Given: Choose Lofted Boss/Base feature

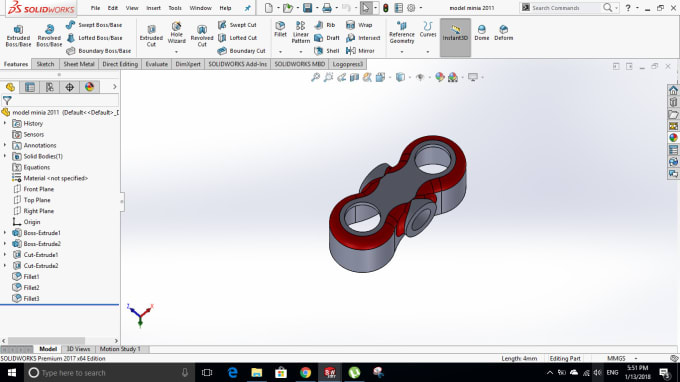Looking at the screenshot, I should pos(95,38).
